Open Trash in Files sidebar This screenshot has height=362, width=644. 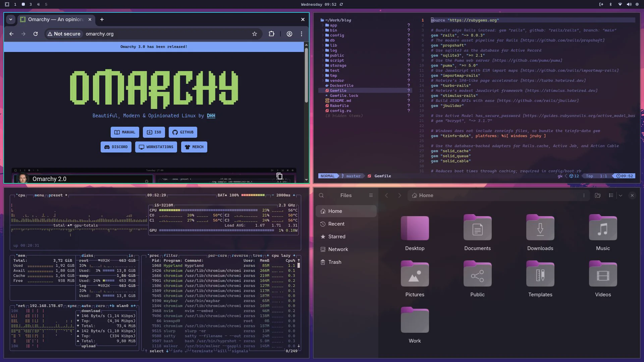point(346,262)
